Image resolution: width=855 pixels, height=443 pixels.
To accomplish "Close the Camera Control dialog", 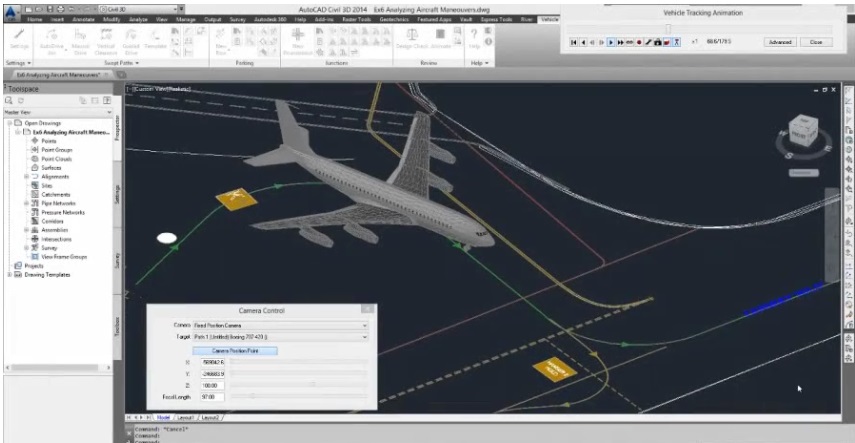I will pos(368,309).
